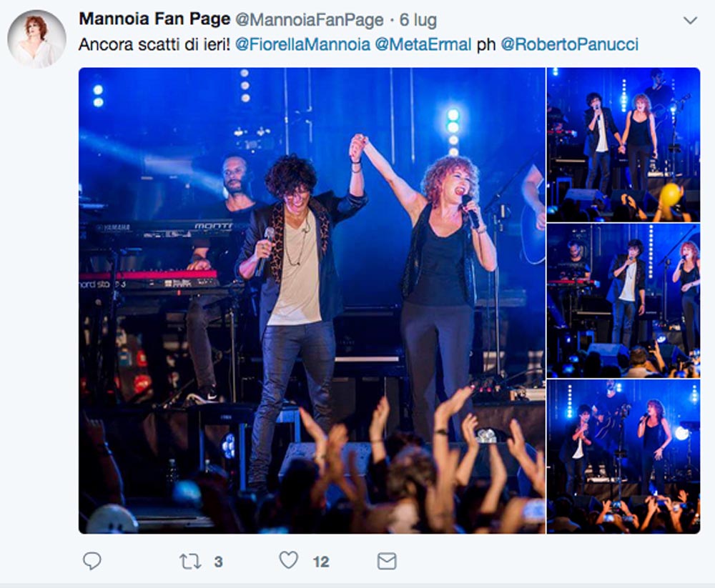Open the 6 lug timestamp

pos(418,20)
